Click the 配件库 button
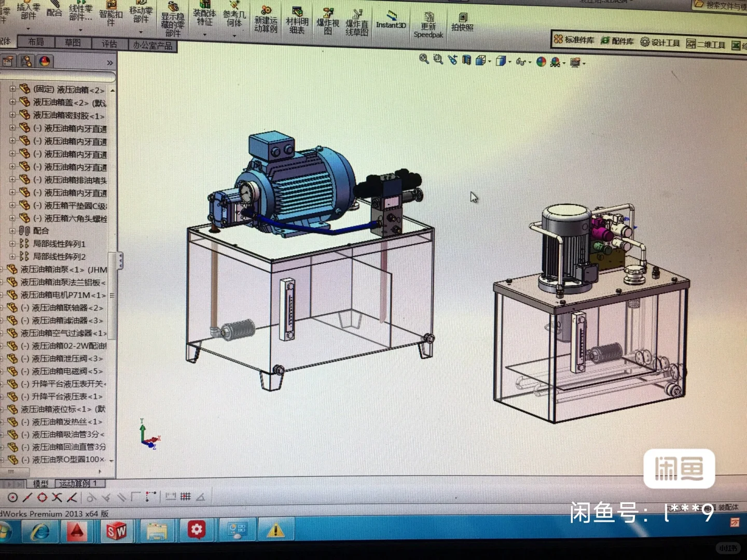Image resolution: width=747 pixels, height=560 pixels. tap(617, 41)
